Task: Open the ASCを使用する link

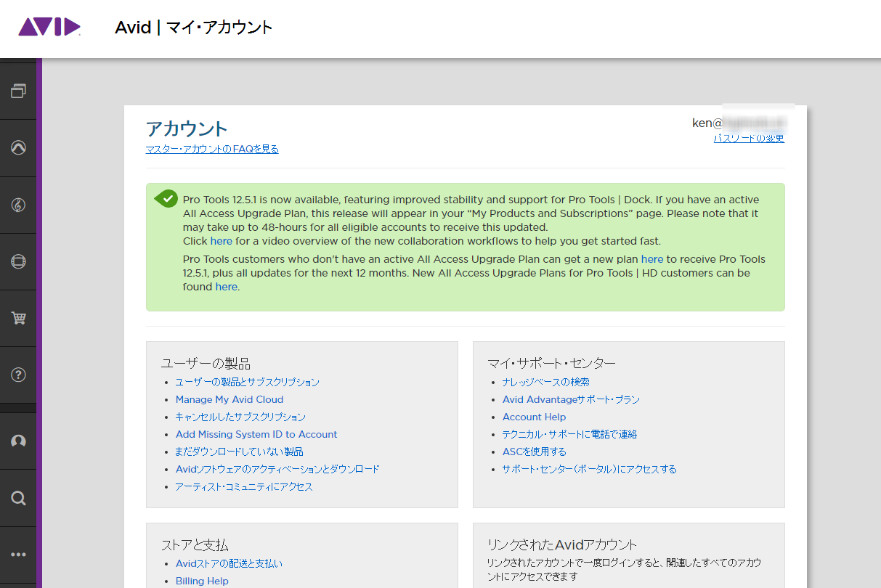Action: (x=535, y=452)
